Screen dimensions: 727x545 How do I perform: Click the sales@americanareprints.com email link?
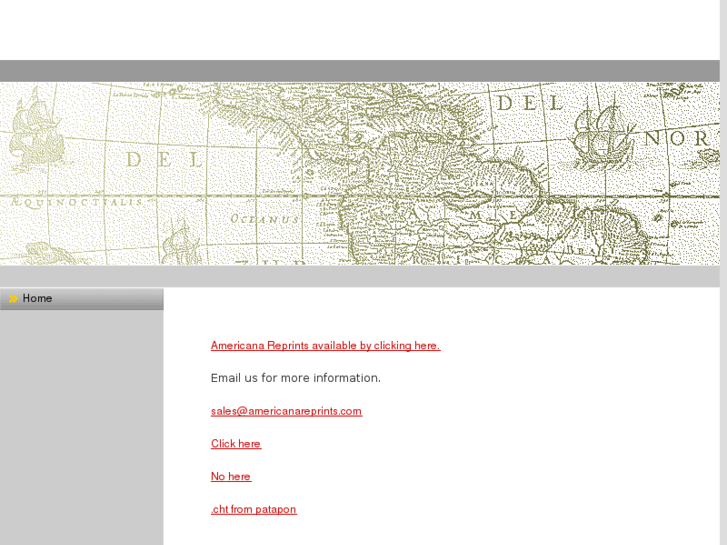tap(287, 411)
